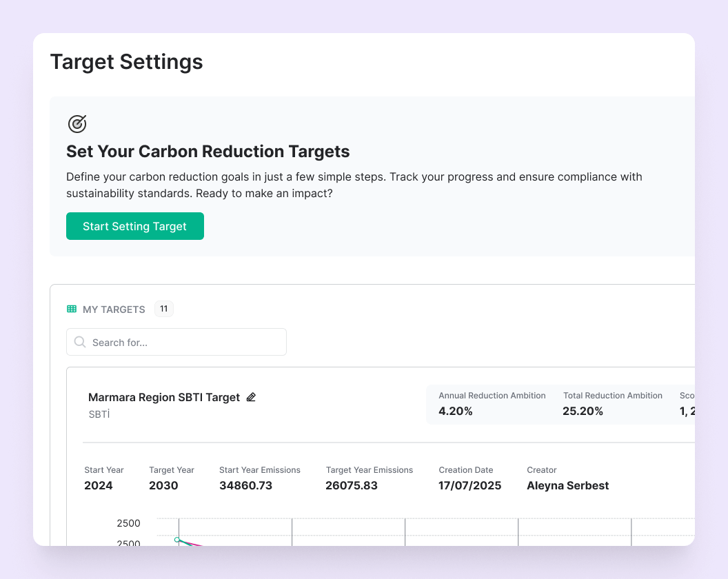The image size is (728, 579).
Task: Click the green grid icon beside MY TARGETS
Action: (72, 309)
